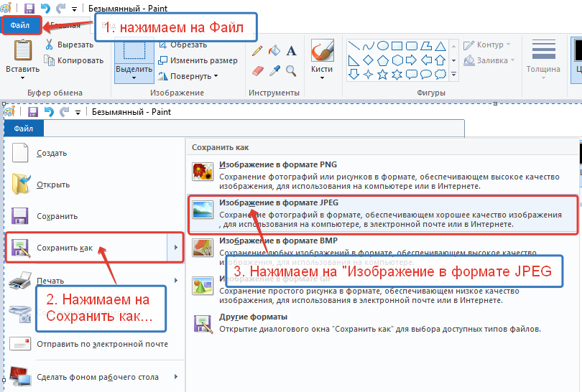Screen dimensions: 582x392
Task: Click Undo arrow in inner pasted Paint title bar
Action: coord(49,111)
